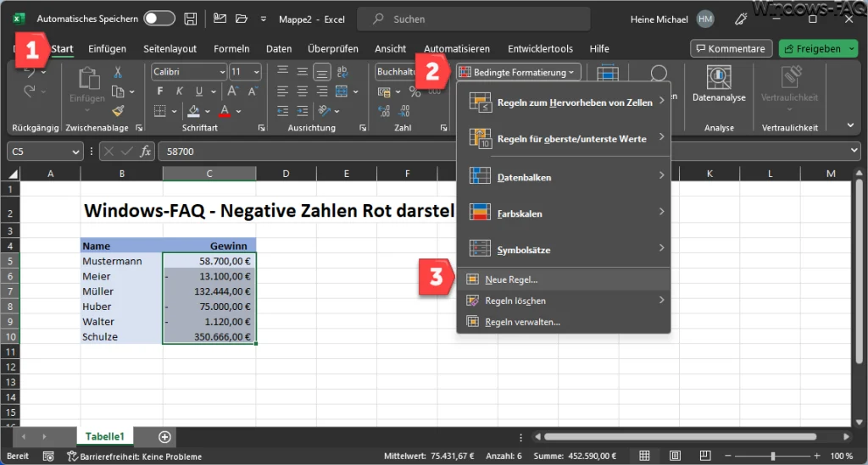Screen dimensions: 868x465
Task: Choose Regeln verwalten... entry
Action: pyautogui.click(x=564, y=322)
